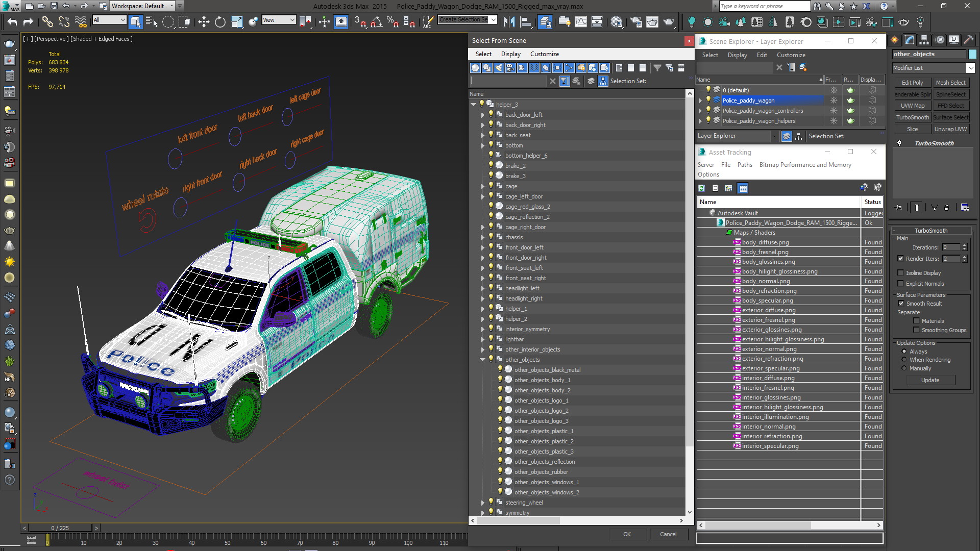Toggle sort by hierarchy icon near Selection Set

[x=603, y=81]
